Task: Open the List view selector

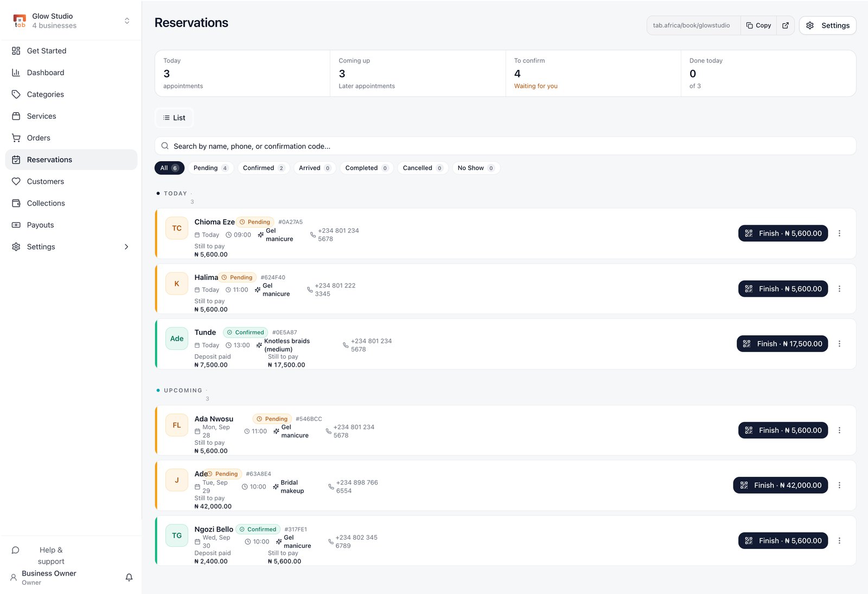Action: 174,118
